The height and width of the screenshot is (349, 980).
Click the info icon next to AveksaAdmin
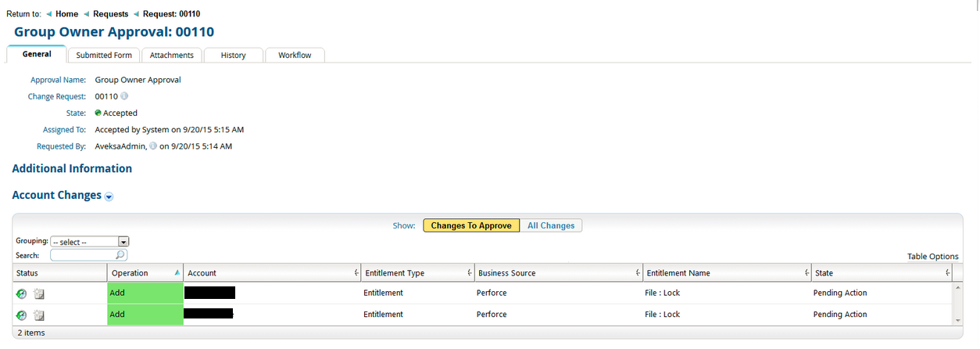[x=153, y=146]
